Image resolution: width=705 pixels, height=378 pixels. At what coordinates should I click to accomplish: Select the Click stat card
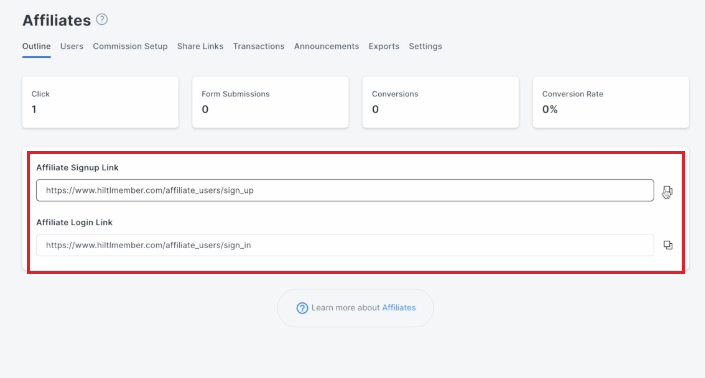coord(100,102)
